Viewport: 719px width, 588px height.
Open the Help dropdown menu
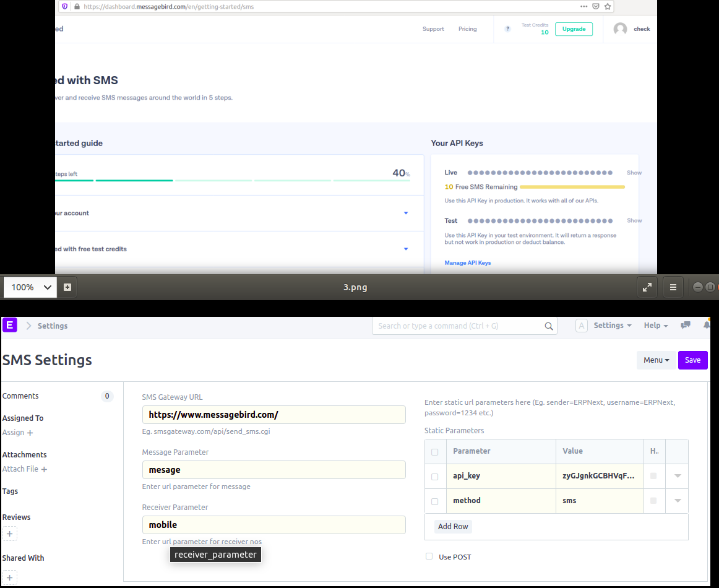coord(656,325)
